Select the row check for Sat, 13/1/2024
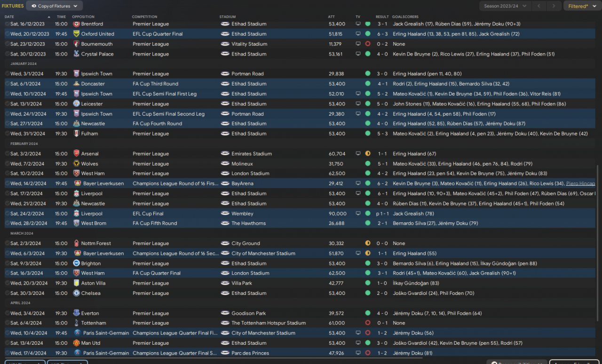The image size is (602, 364). pos(7,104)
